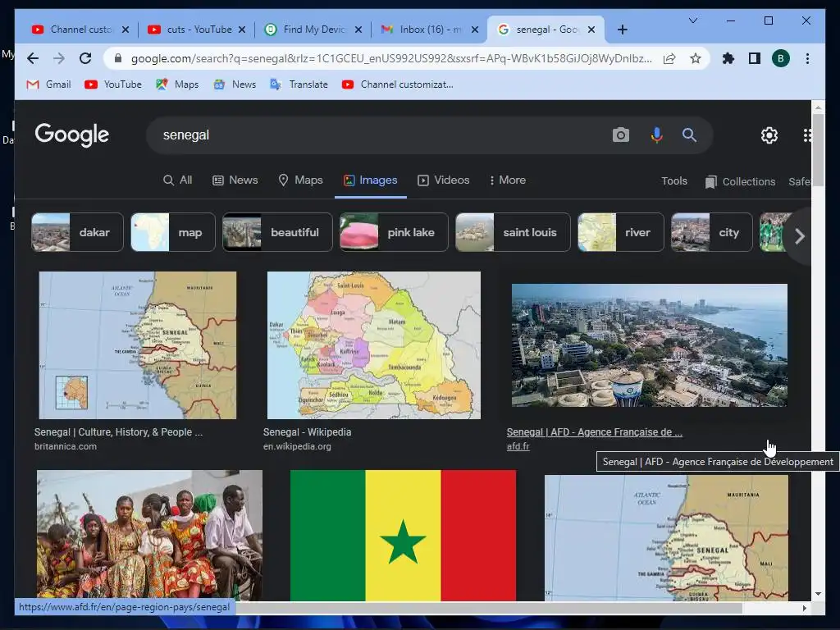
Task: Switch to the News results tab
Action: tap(235, 180)
